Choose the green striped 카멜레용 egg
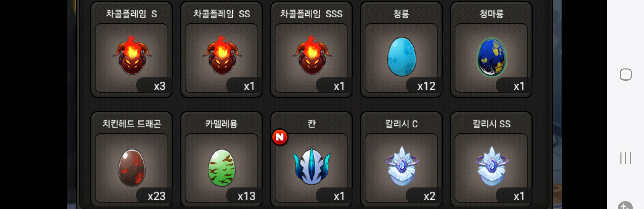This screenshot has height=209, width=644. 222,168
